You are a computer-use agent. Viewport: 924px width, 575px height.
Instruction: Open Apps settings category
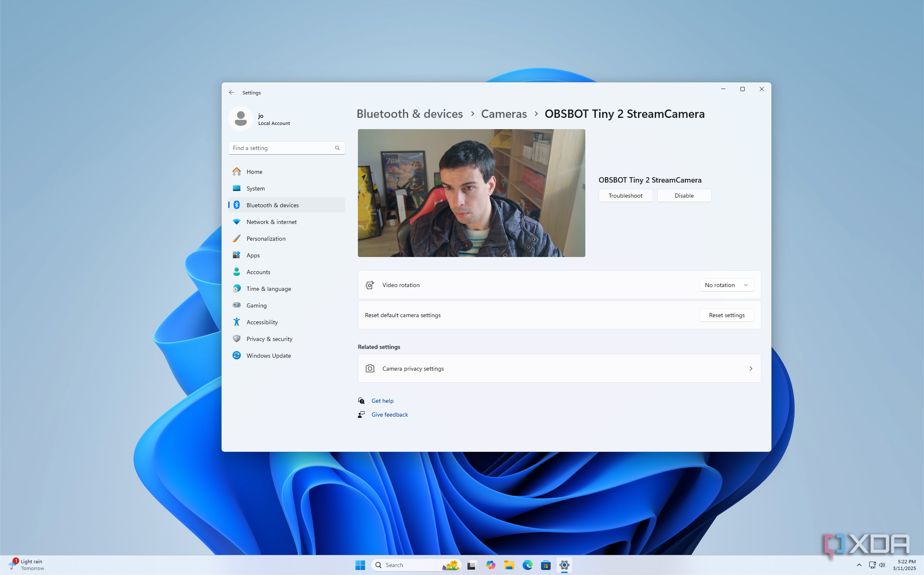287,255
